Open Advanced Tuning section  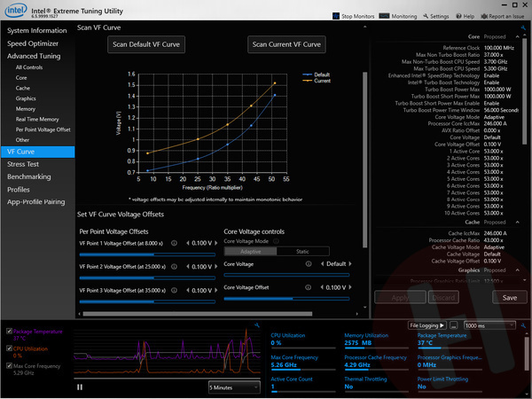click(34, 56)
